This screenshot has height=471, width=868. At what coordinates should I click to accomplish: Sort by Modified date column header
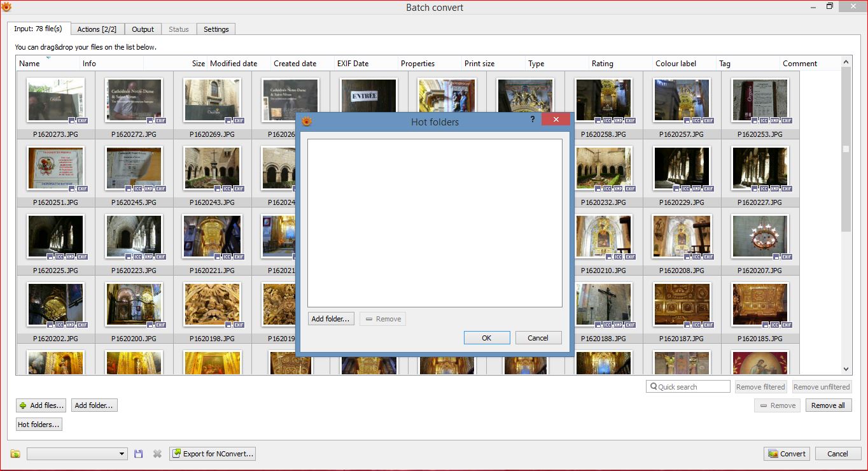pyautogui.click(x=239, y=64)
